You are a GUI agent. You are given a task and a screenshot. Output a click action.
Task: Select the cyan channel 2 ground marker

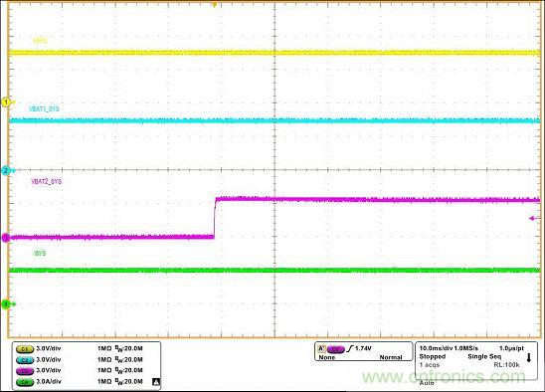click(6, 170)
